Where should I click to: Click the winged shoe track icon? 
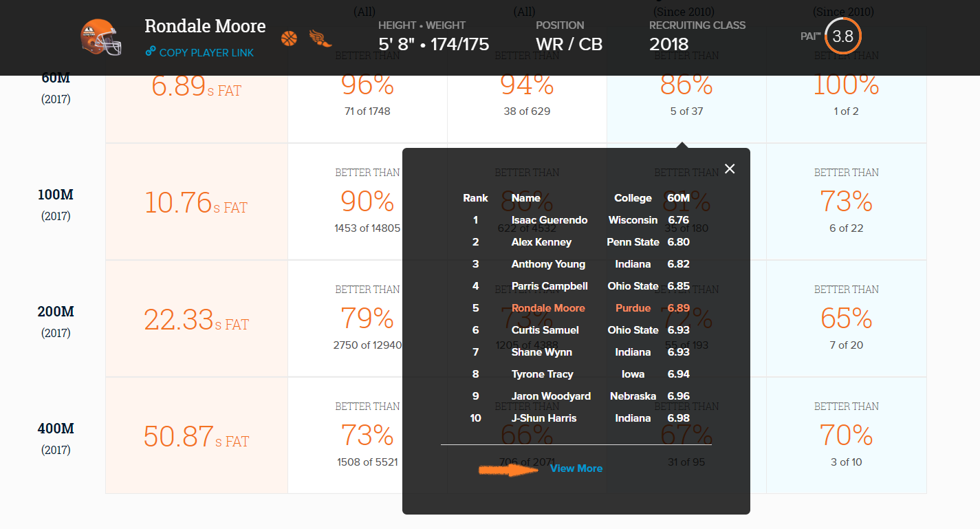pos(320,38)
